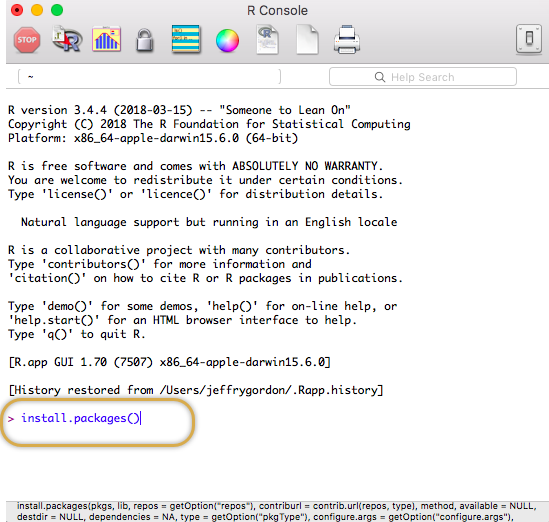The height and width of the screenshot is (522, 549).
Task: Click the working directory path field showing ~
Action: pyautogui.click(x=150, y=77)
